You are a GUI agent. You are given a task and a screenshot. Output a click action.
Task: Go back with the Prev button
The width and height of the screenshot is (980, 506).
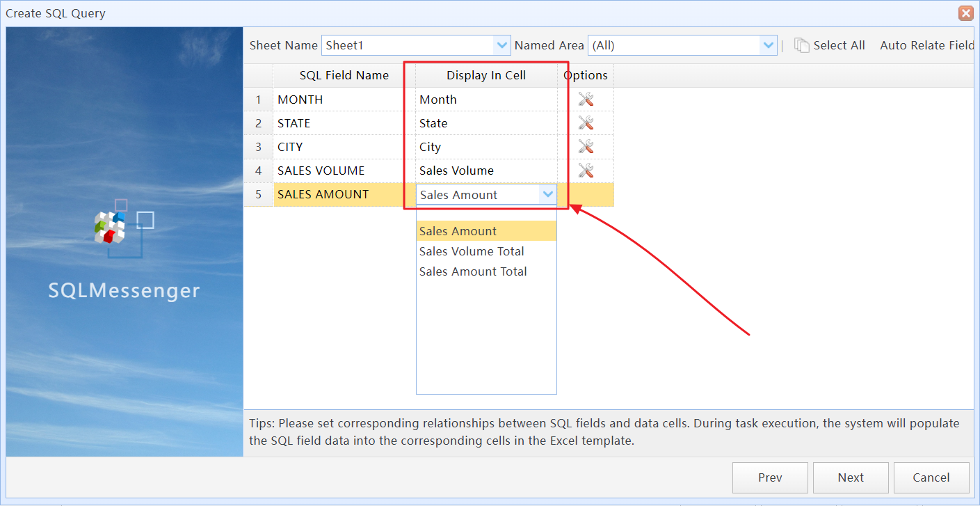point(770,477)
